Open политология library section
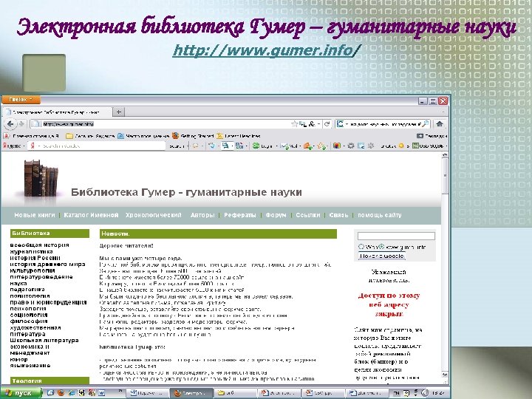The width and height of the screenshot is (532, 399). [x=30, y=296]
